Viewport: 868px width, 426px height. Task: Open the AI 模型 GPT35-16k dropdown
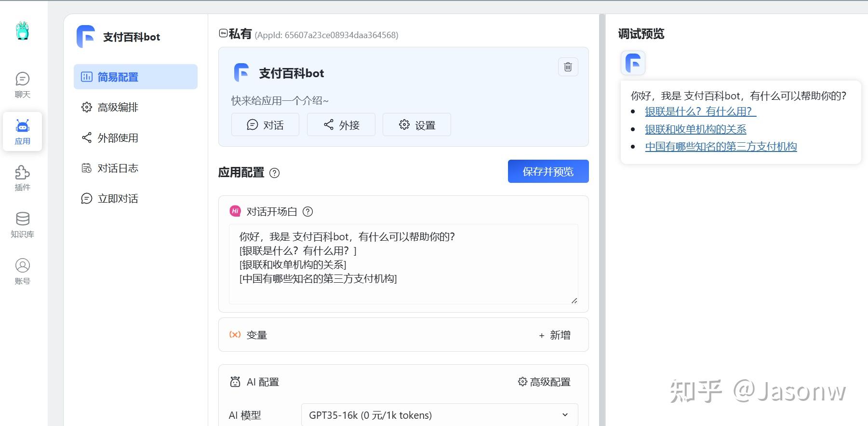tap(440, 415)
